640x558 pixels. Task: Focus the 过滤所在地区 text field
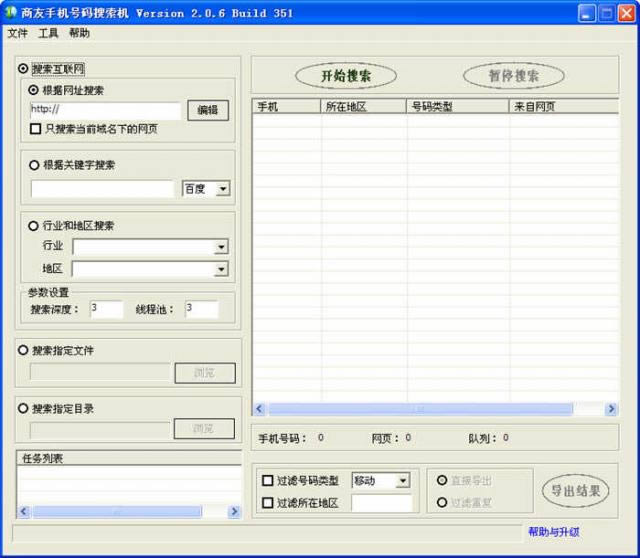[382, 503]
